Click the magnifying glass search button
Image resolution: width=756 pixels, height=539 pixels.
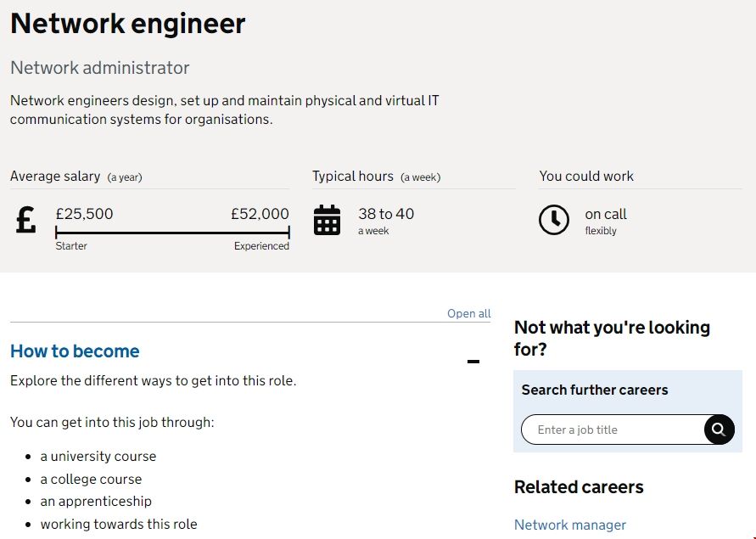(x=718, y=430)
